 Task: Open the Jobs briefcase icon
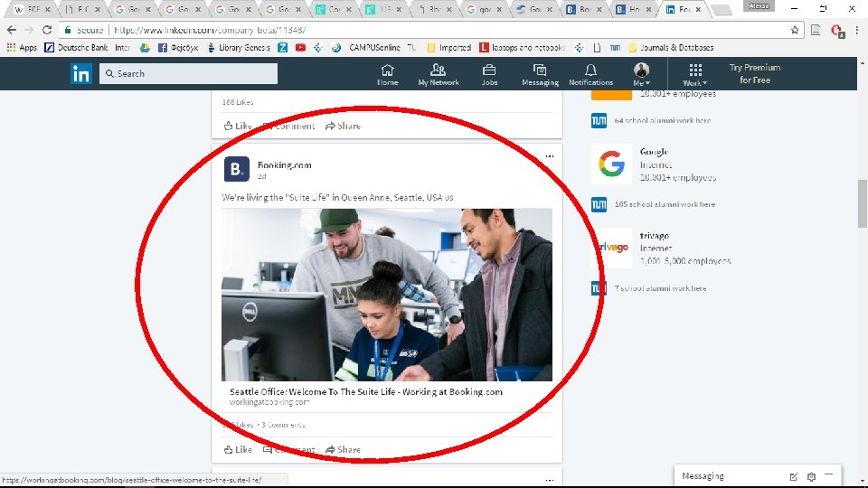tap(489, 74)
